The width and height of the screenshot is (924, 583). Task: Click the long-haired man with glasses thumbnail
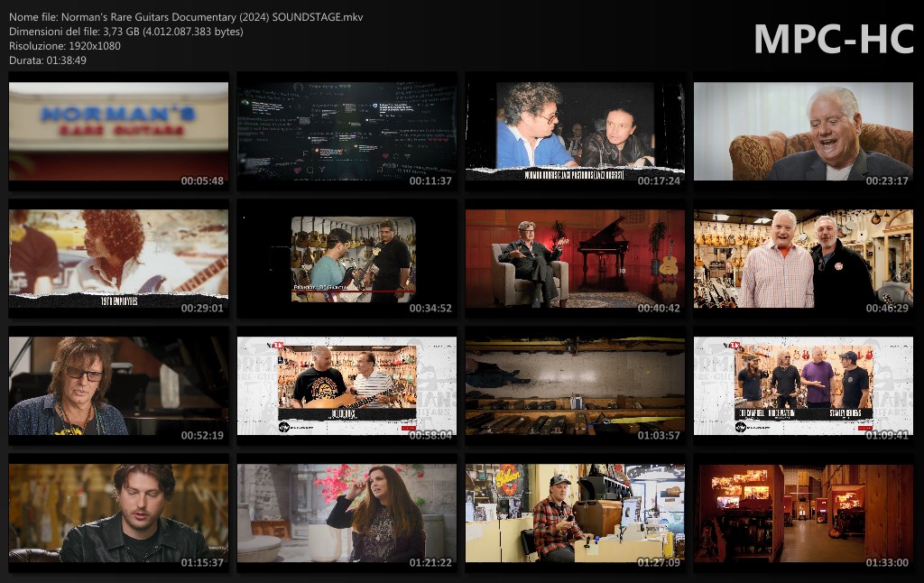[118, 386]
